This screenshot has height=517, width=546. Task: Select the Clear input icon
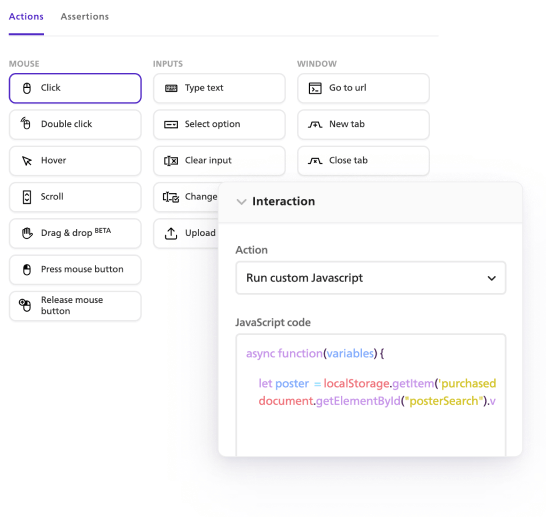click(171, 160)
